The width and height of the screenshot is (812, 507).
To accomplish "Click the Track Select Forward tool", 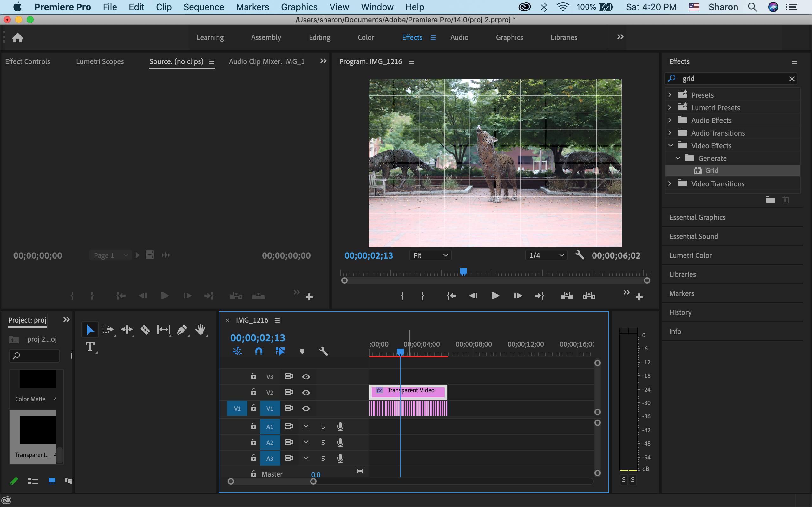I will click(108, 330).
